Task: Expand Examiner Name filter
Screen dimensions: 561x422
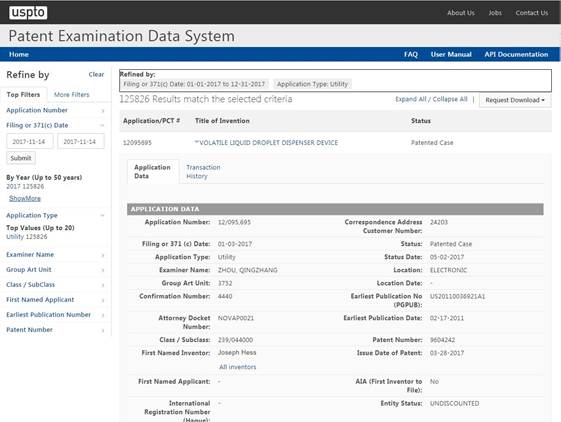Action: click(x=55, y=255)
